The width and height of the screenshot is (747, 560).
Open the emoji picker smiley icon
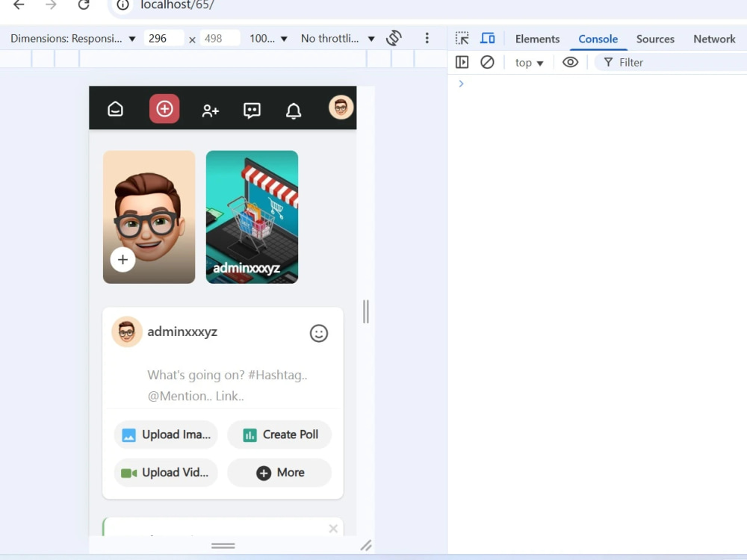point(319,333)
